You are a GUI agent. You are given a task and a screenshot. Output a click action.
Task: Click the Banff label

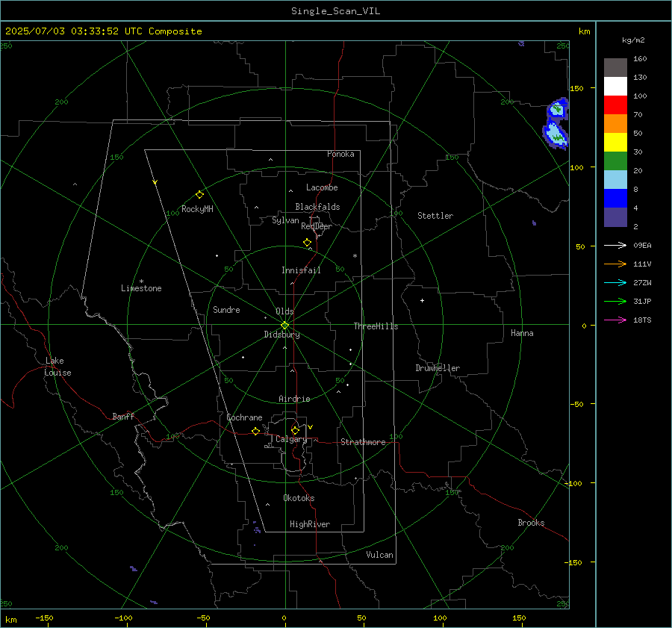point(123,416)
